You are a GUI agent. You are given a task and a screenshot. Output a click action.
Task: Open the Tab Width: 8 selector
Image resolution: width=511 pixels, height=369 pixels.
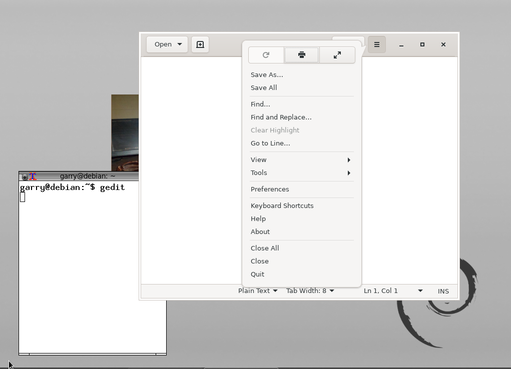coord(310,291)
